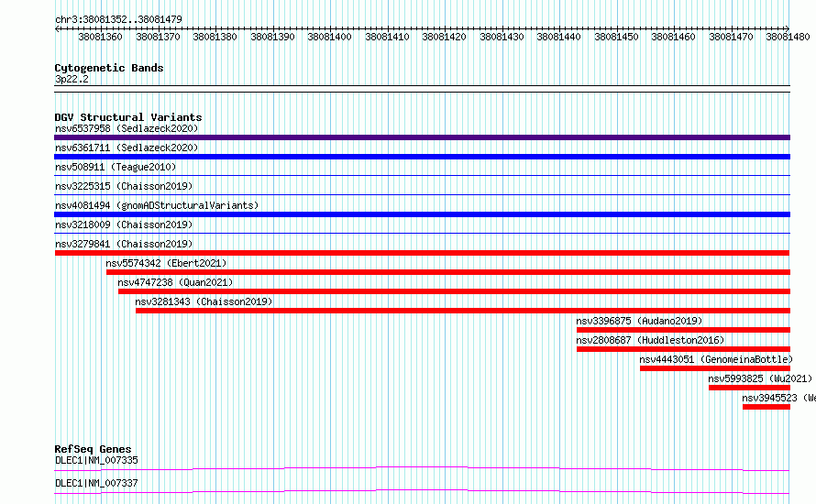Click variant label nsv6537958 (Sedlazeck2020)
This screenshot has width=816, height=504.
(x=127, y=128)
